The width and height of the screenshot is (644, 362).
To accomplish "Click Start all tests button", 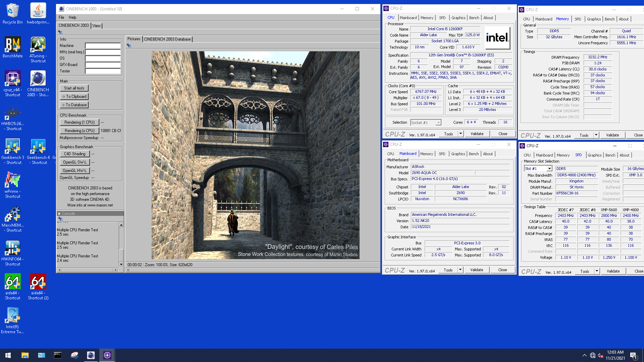I will pyautogui.click(x=74, y=88).
